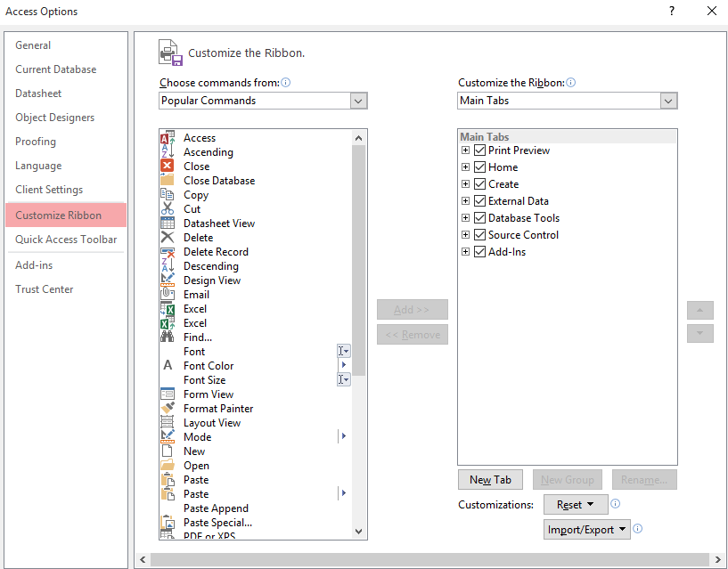Toggle the Source Control checkbox
The width and height of the screenshot is (728, 569).
[479, 234]
